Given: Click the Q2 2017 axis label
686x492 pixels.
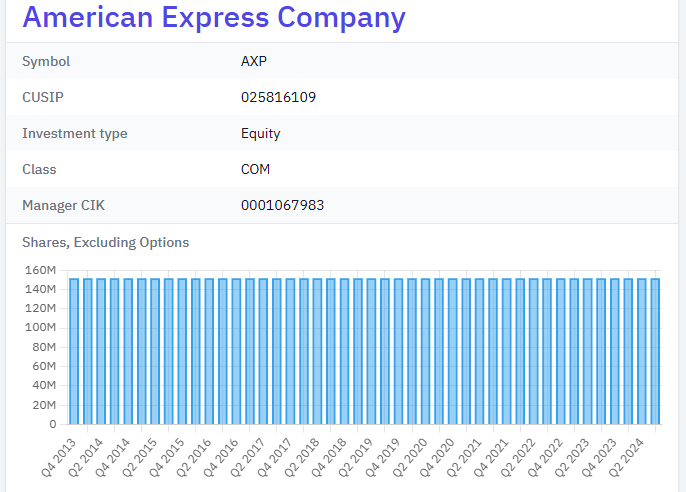Looking at the screenshot, I should 248,457.
